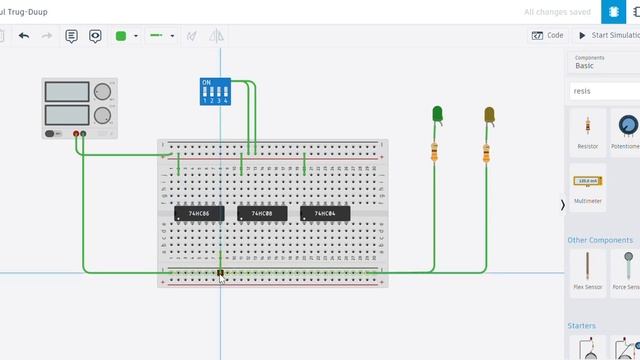Click the All changes saved status text

[557, 12]
